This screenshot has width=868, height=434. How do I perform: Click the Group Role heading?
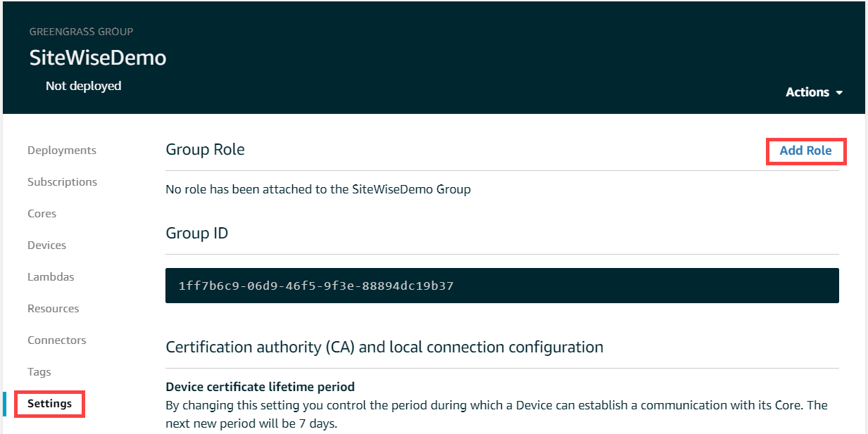(x=205, y=149)
